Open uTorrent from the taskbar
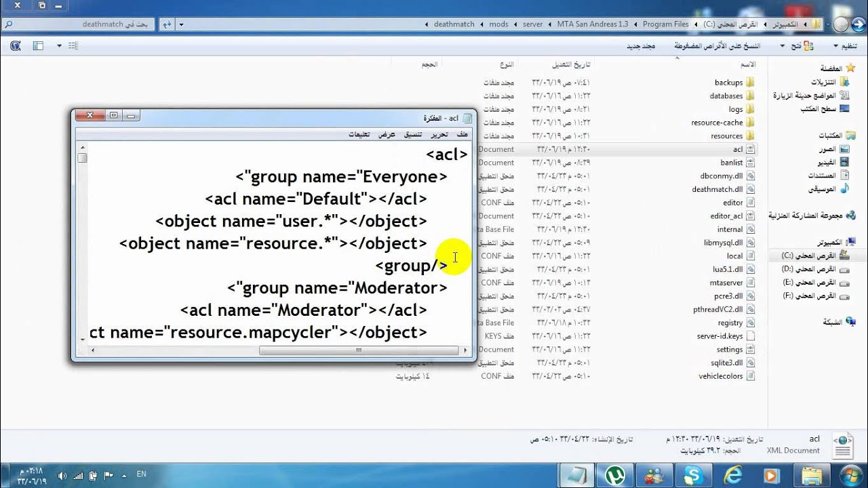868x488 pixels. click(x=616, y=474)
